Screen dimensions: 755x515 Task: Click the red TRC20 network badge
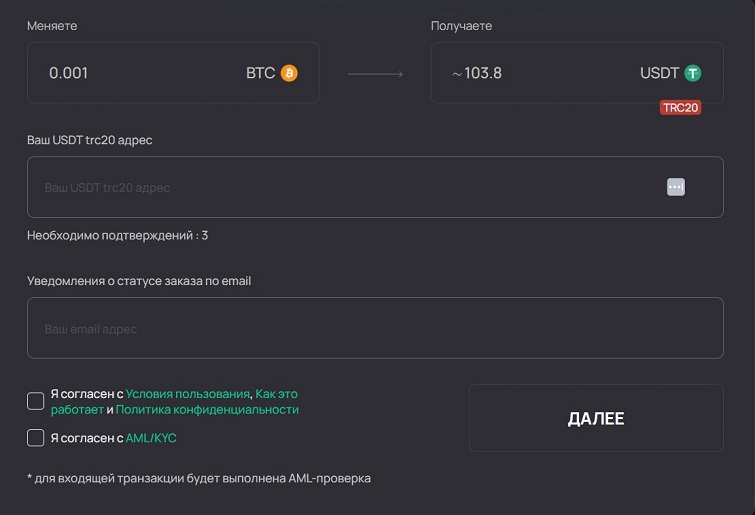point(680,108)
